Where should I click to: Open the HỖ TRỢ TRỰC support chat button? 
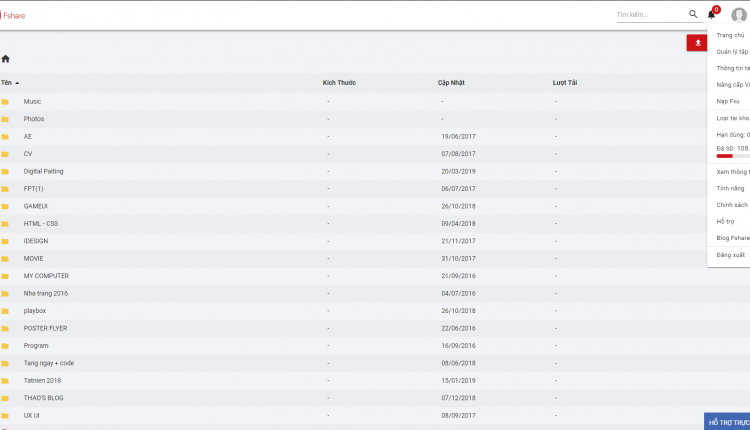[727, 422]
